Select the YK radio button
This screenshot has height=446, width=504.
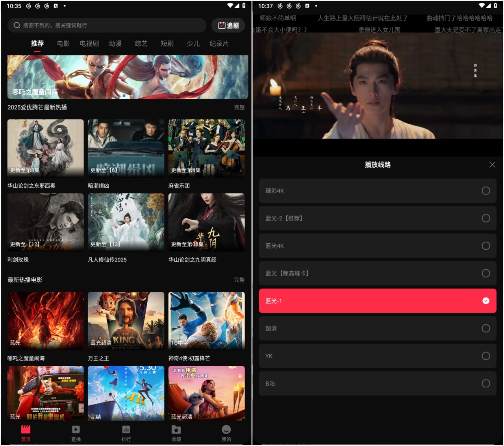coord(486,356)
